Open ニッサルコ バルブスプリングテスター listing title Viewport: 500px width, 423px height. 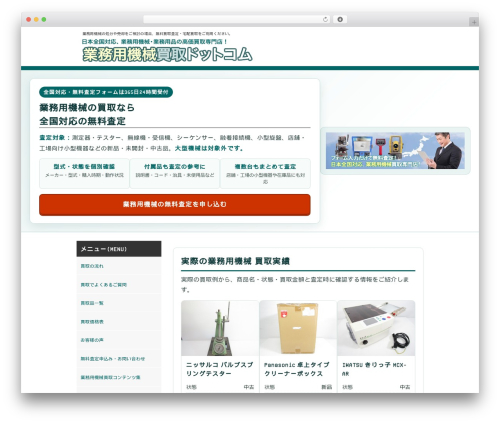point(220,369)
